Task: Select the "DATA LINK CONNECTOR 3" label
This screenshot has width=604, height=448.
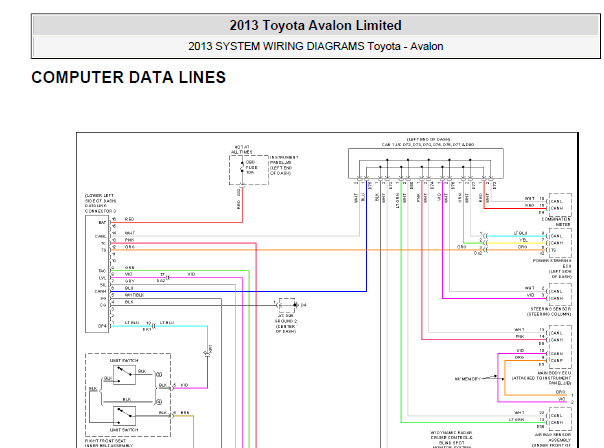Action: tap(100, 203)
